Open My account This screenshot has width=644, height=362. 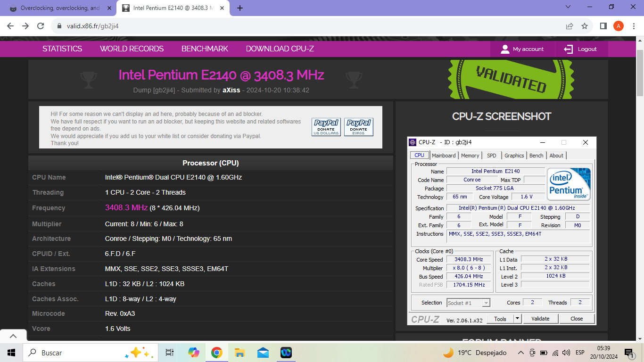click(522, 49)
